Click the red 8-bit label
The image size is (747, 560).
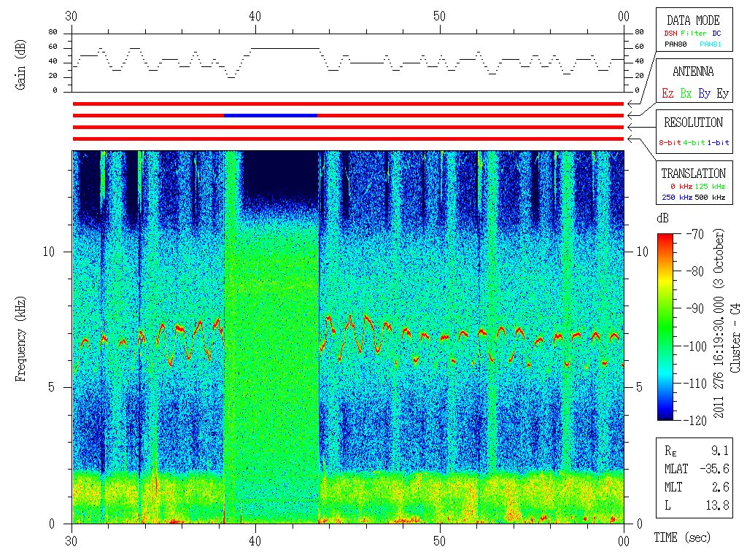(670, 142)
